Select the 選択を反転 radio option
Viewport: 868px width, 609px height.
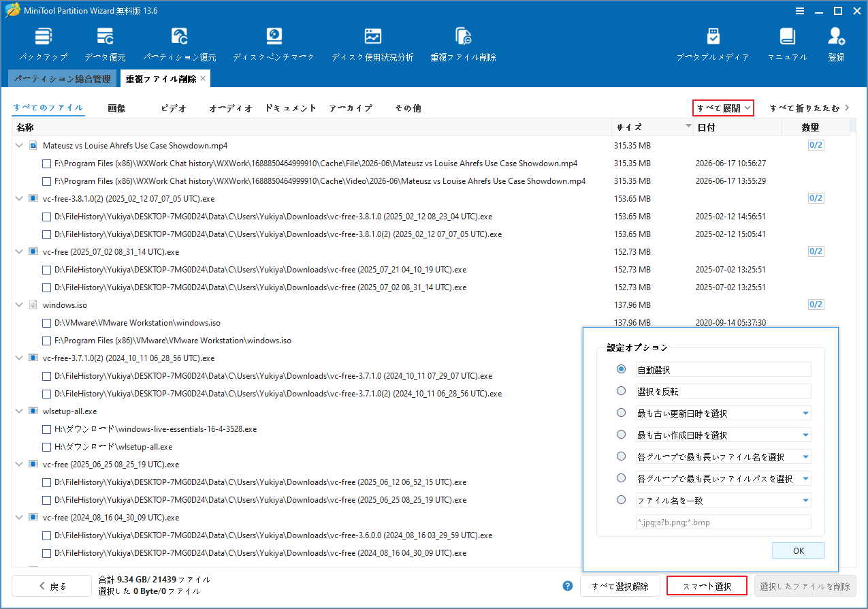621,390
